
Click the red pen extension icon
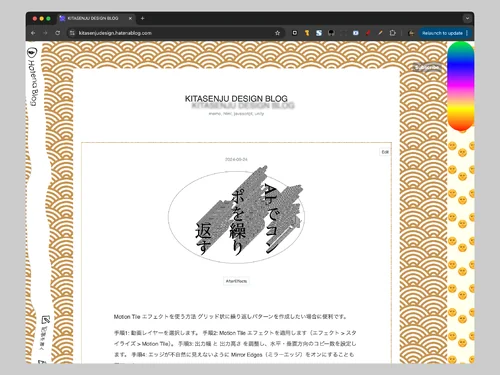368,33
